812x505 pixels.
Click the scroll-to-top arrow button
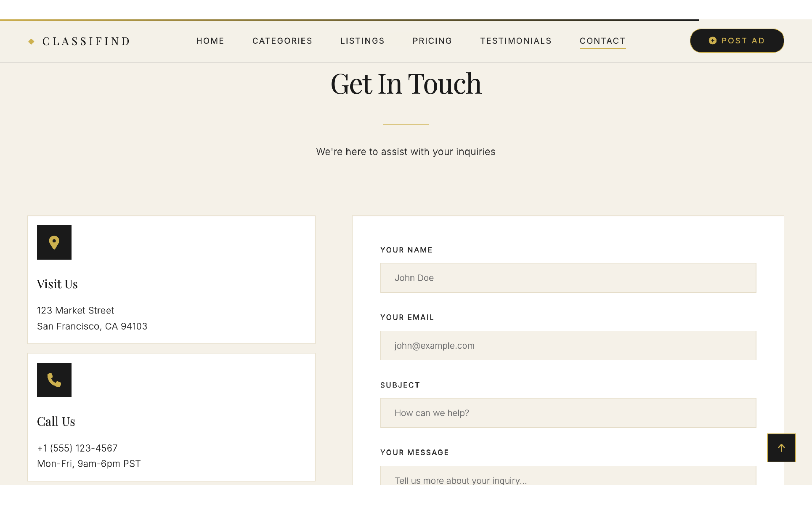(781, 448)
